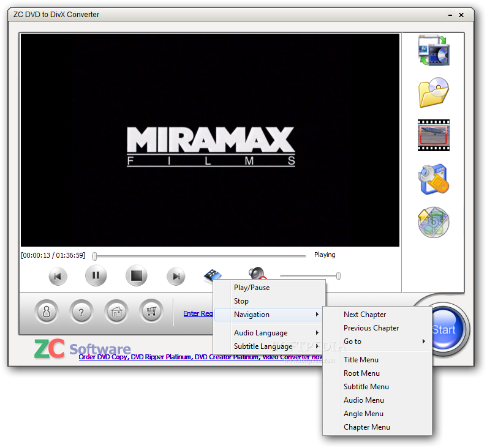The image size is (487, 448).
Task: Close the ZC DVD to DivX Converter window
Action: [x=461, y=15]
